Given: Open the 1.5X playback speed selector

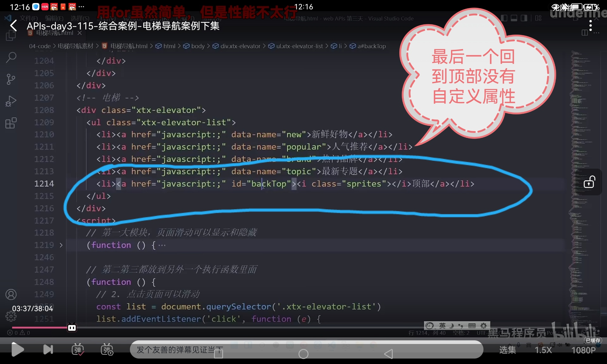Looking at the screenshot, I should [543, 350].
